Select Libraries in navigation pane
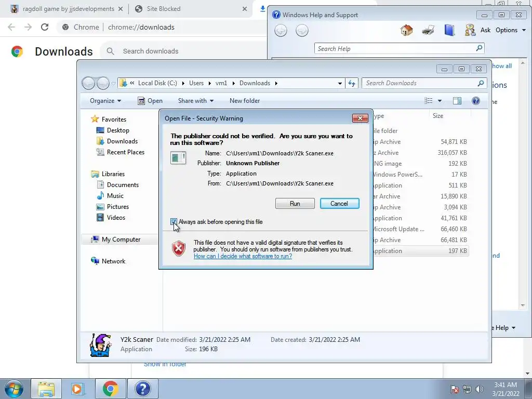Screen dimensions: 532x399 (x=113, y=174)
